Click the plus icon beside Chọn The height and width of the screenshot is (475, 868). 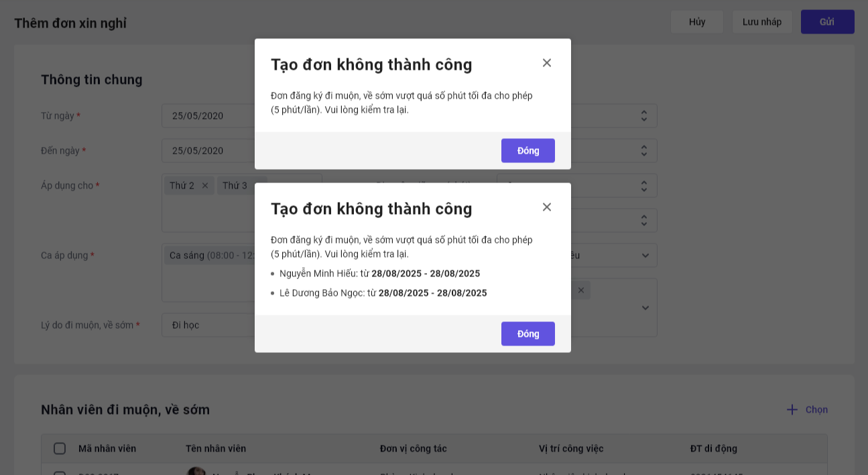pos(792,410)
